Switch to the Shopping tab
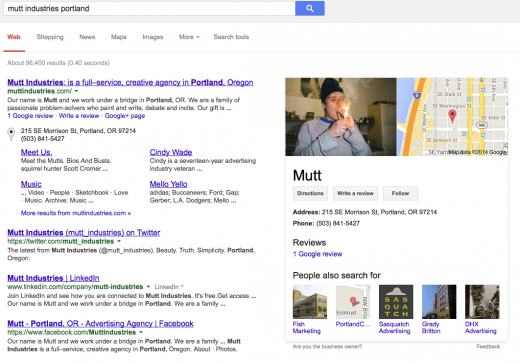This screenshot has width=520, height=363. 50,37
